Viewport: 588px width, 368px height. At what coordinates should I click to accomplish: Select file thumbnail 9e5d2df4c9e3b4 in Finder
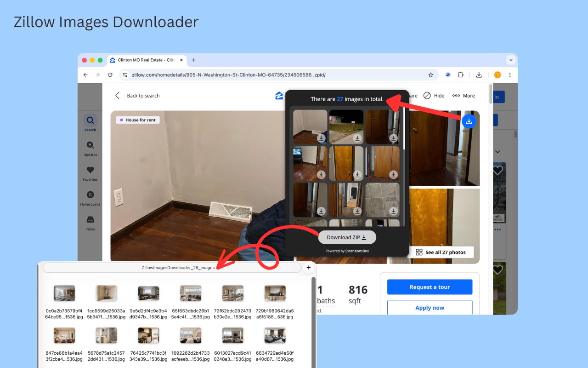click(x=149, y=293)
